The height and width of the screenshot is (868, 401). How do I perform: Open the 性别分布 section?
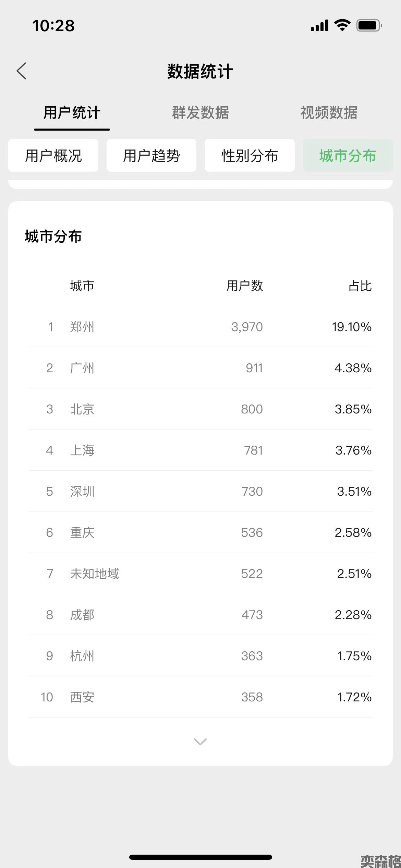click(250, 156)
